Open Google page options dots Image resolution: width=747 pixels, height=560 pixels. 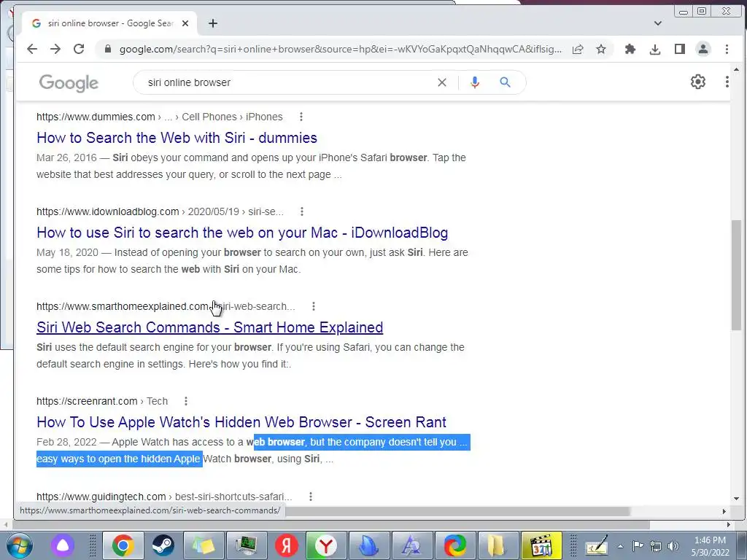point(727,82)
